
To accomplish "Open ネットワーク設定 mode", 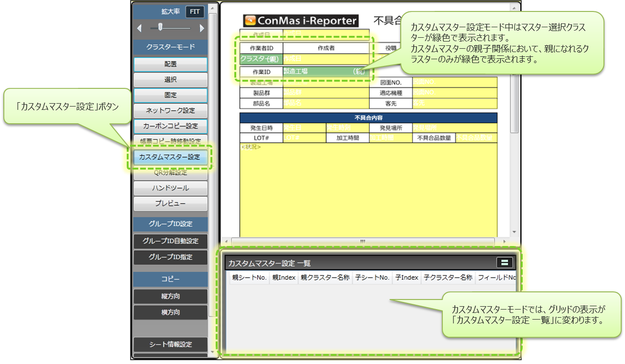I will pos(170,110).
